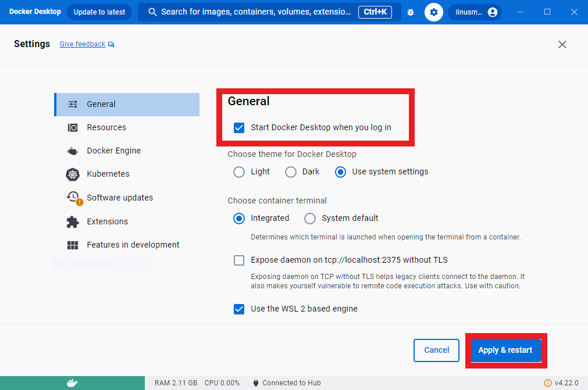Open the Extensions settings tab
This screenshot has height=390, width=588.
tap(127, 222)
